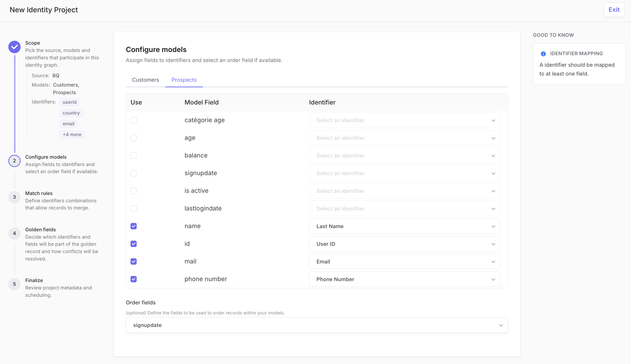Click the +4 more identifiers tag
Viewport: 631px width, 364px height.
72,135
